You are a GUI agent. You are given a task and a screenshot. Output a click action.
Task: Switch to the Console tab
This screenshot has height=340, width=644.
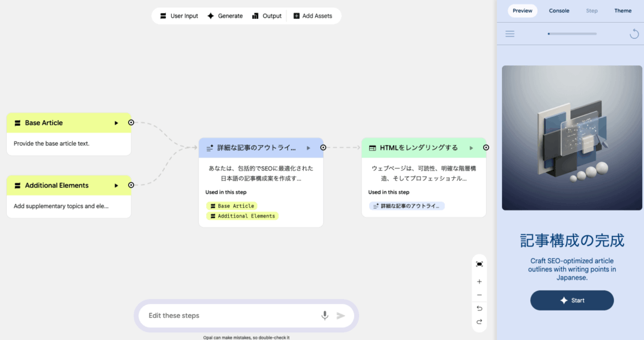coord(559,11)
